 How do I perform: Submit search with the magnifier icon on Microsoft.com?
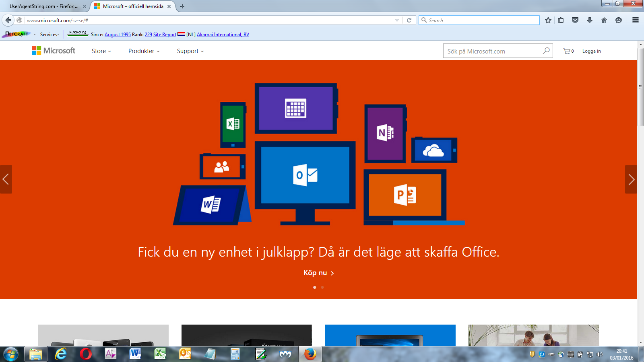click(x=546, y=51)
